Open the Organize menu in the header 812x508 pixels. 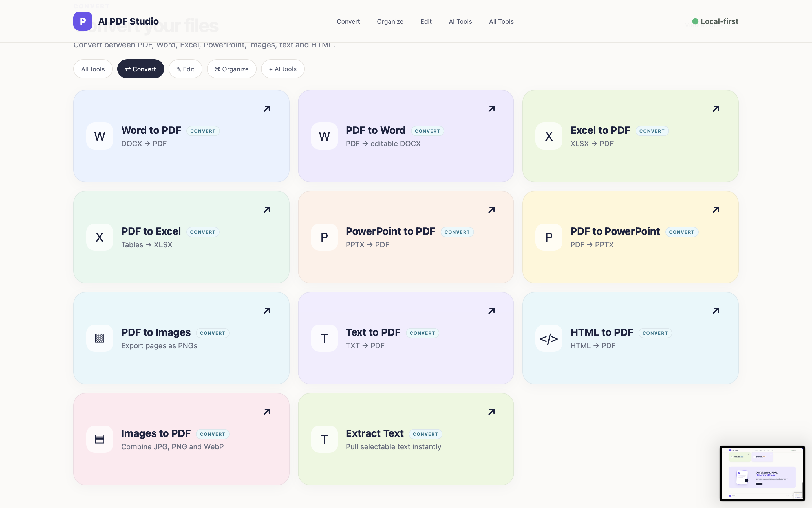coord(390,21)
